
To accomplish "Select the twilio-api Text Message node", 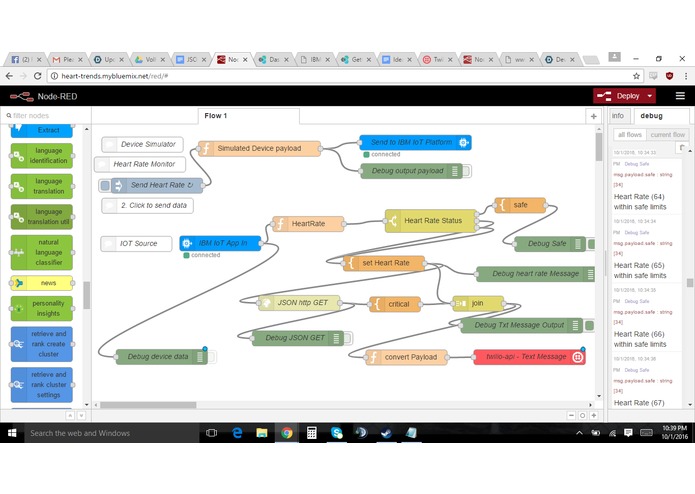I will 529,357.
